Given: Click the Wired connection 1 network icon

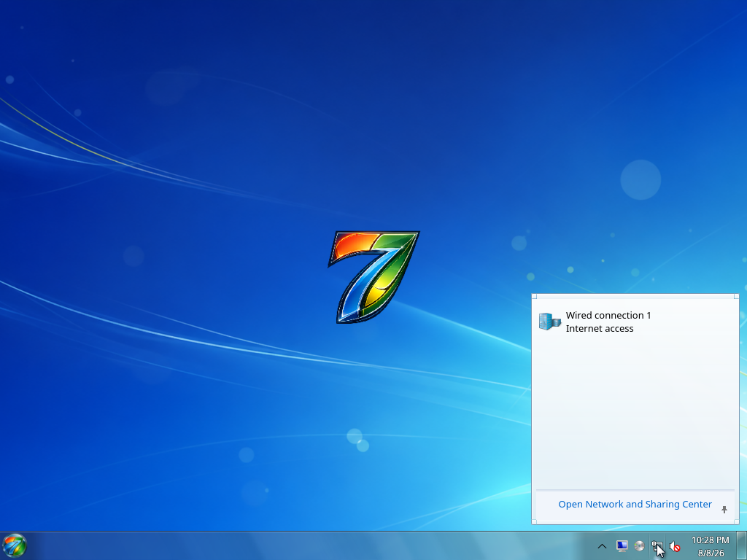Looking at the screenshot, I should click(550, 322).
